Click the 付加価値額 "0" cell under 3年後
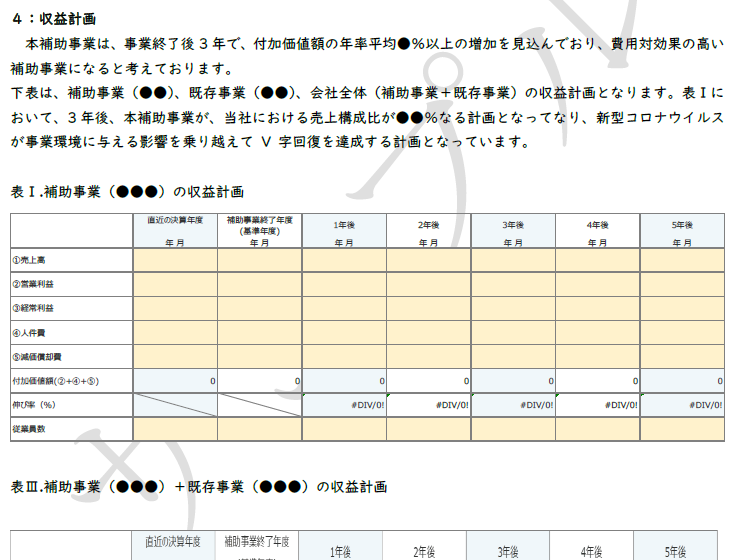Viewport: 744px width, 560px height. [513, 381]
